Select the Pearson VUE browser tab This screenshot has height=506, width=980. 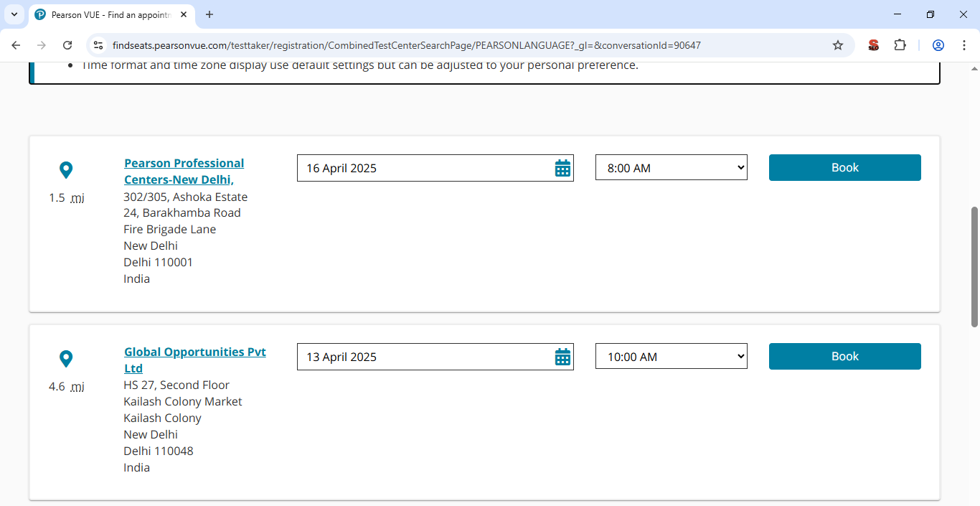[x=108, y=14]
